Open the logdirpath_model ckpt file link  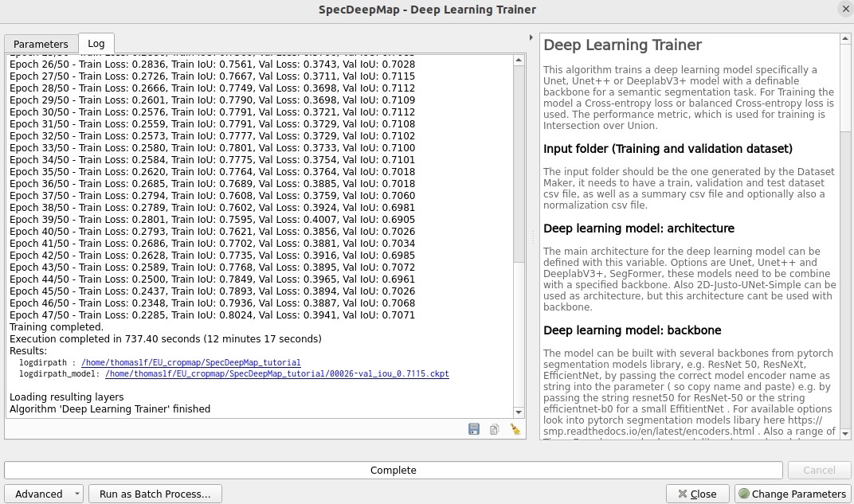(x=276, y=374)
